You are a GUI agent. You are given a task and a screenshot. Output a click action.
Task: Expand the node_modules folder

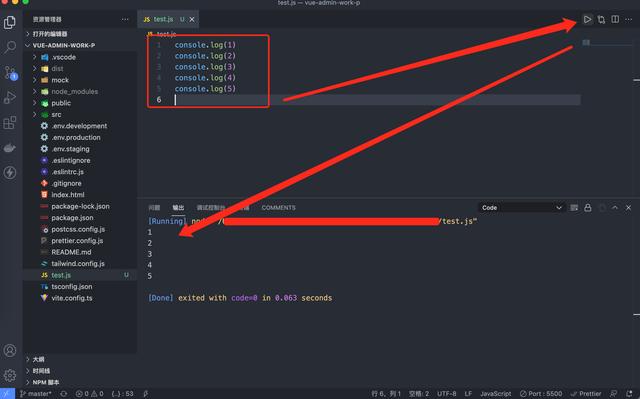(80, 91)
